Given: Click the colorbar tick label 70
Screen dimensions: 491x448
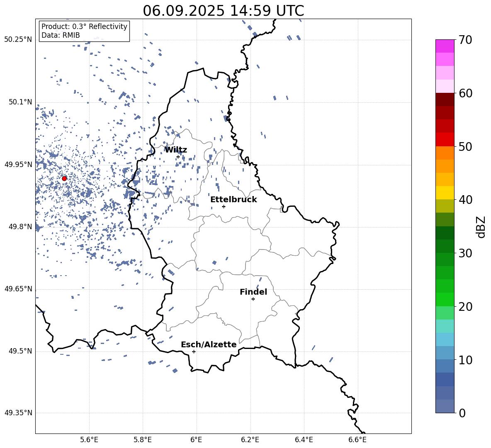Looking at the screenshot, I should (465, 40).
